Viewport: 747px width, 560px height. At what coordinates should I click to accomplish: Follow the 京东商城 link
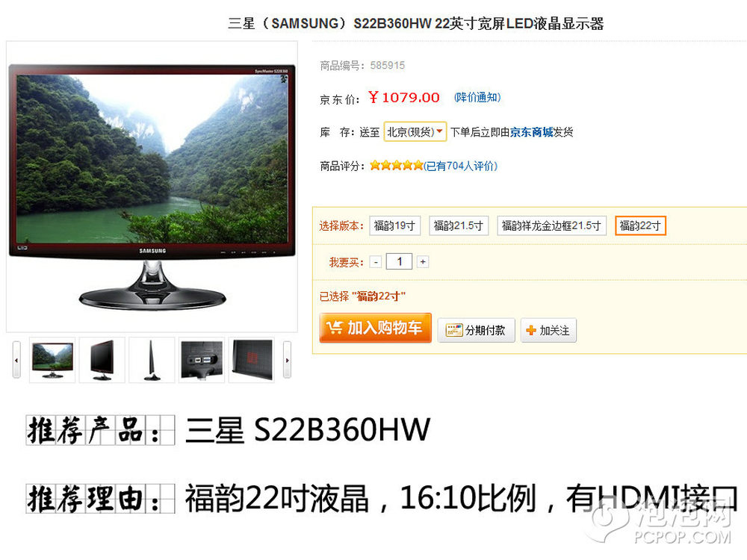(x=532, y=132)
